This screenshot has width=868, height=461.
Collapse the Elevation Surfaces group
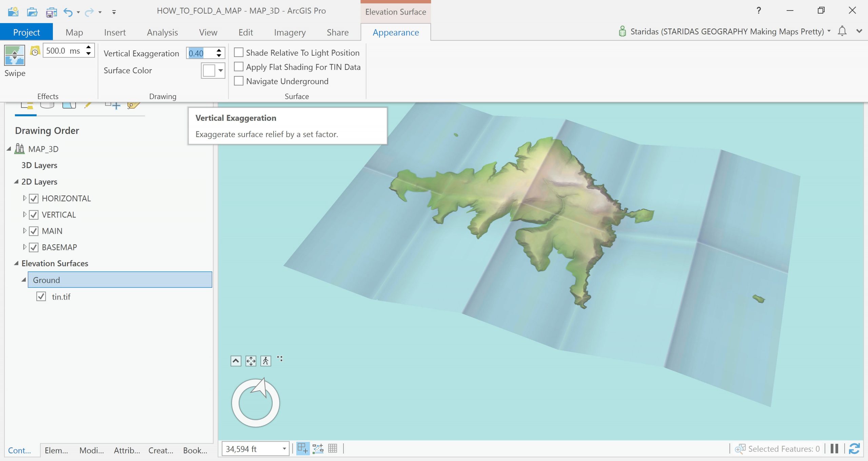16,263
